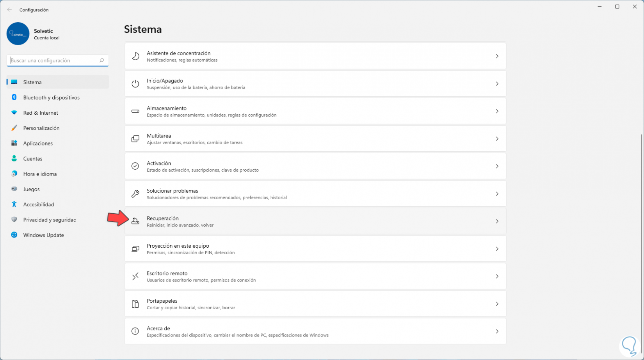The height and width of the screenshot is (360, 644).
Task: Click the search magnifier icon
Action: tap(102, 60)
